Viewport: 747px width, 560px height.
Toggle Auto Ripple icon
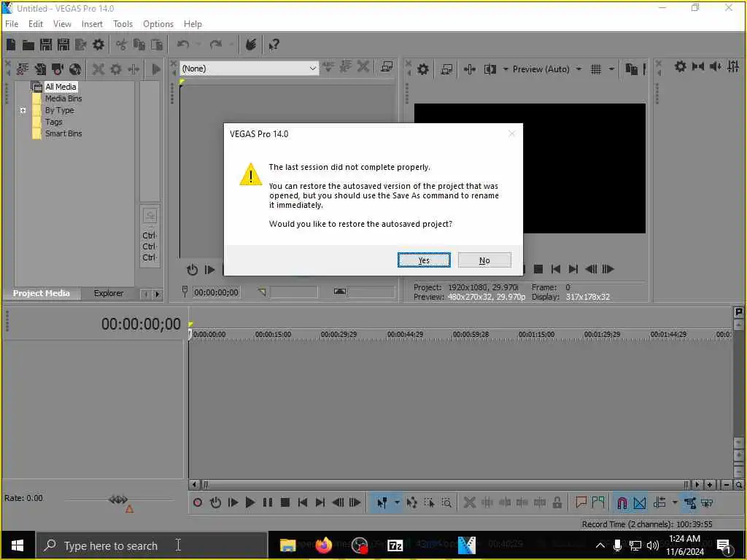(x=659, y=502)
